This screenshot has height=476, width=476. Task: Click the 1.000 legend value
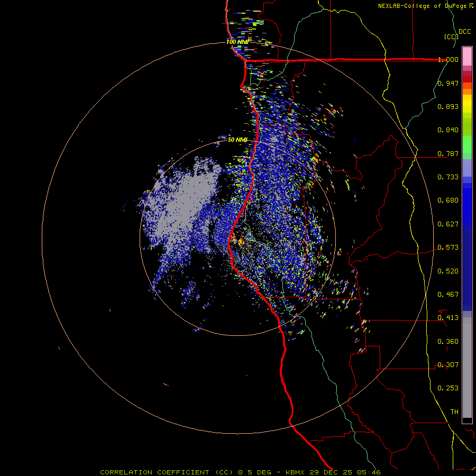coord(448,59)
